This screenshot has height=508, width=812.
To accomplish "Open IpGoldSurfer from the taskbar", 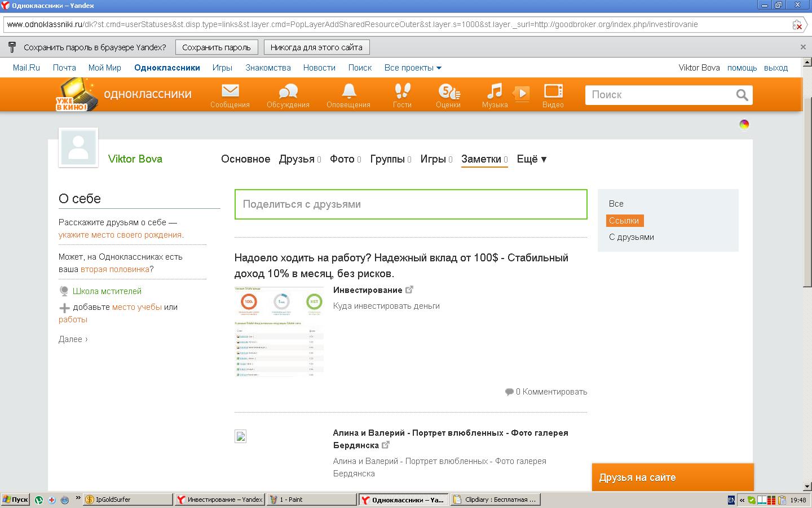I will (127, 500).
